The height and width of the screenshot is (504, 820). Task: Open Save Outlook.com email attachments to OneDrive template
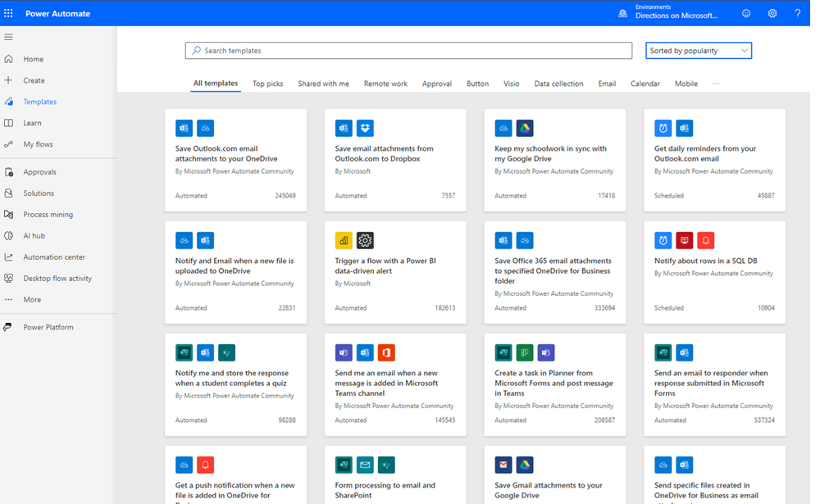pos(236,160)
